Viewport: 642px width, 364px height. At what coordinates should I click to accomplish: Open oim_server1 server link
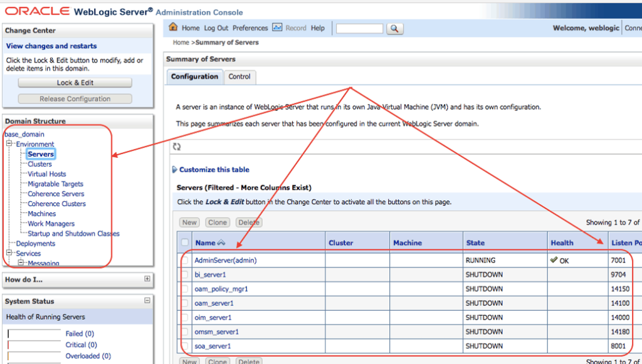click(213, 318)
